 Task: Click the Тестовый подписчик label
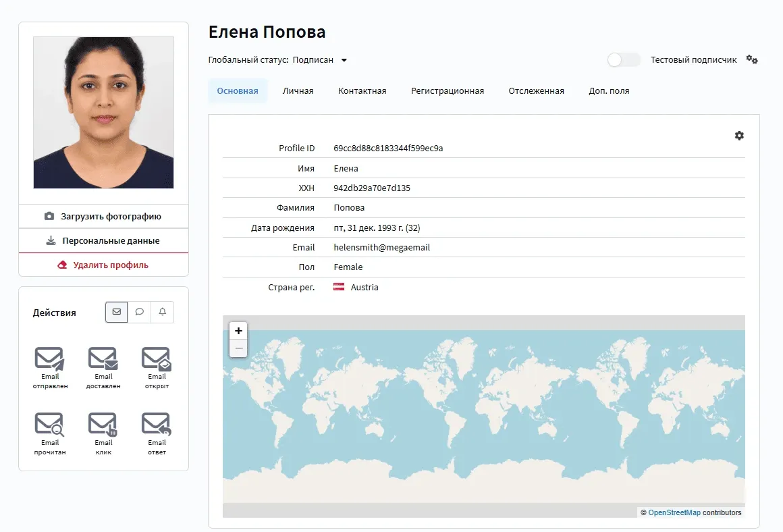pos(694,60)
